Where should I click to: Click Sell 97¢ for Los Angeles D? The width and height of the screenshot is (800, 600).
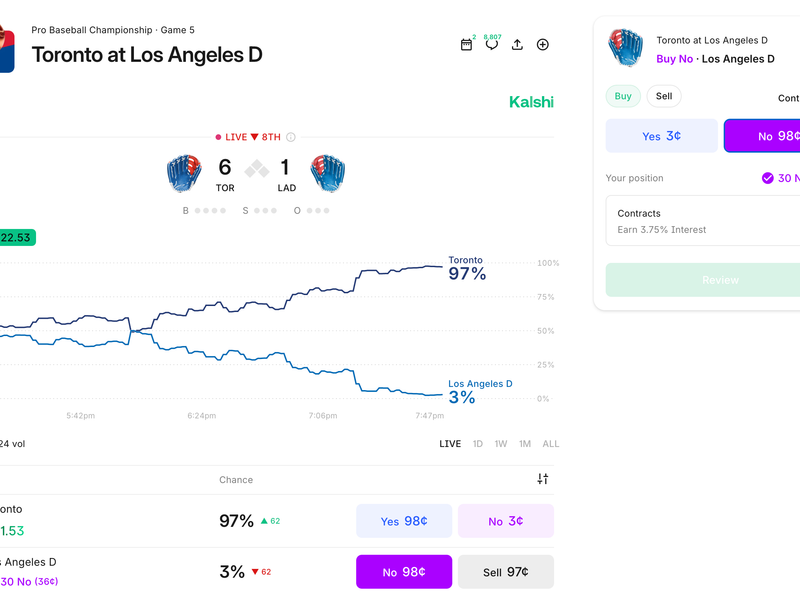[506, 572]
